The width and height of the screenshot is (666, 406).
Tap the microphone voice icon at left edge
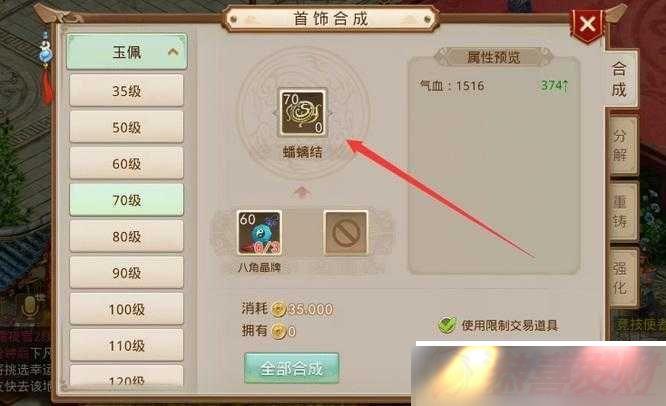(x=30, y=307)
